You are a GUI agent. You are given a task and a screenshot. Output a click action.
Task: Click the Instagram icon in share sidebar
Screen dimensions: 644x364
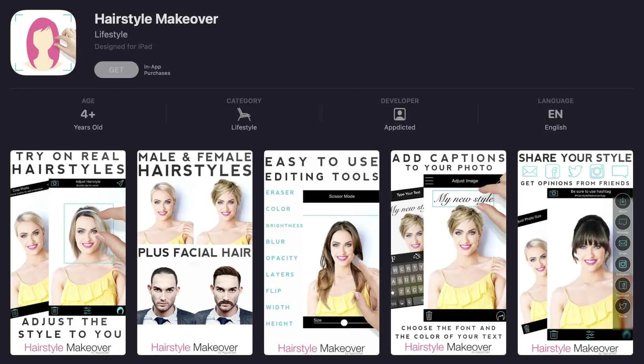coord(623,264)
